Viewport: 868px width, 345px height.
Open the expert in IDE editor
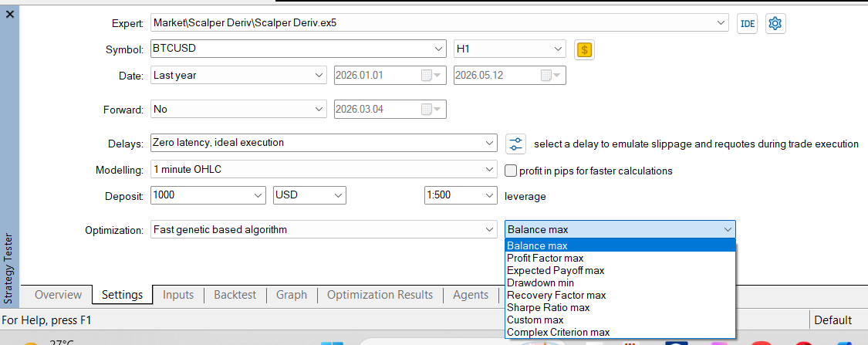point(748,23)
